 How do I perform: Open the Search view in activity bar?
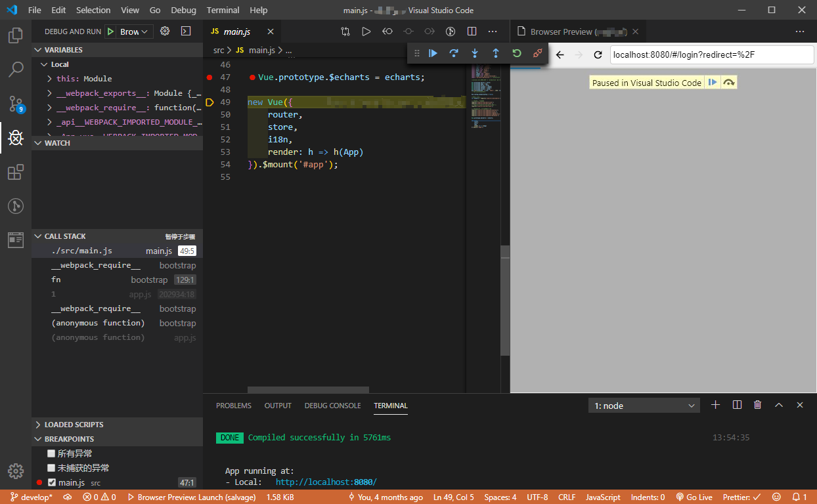point(16,70)
